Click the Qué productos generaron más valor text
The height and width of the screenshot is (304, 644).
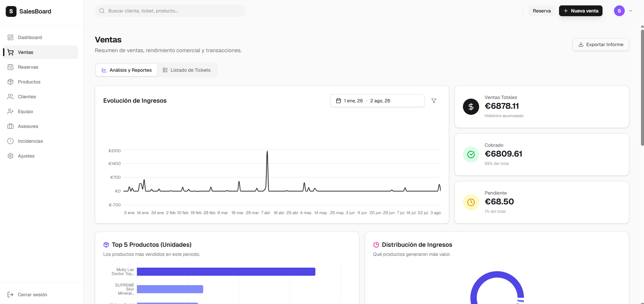point(412,254)
